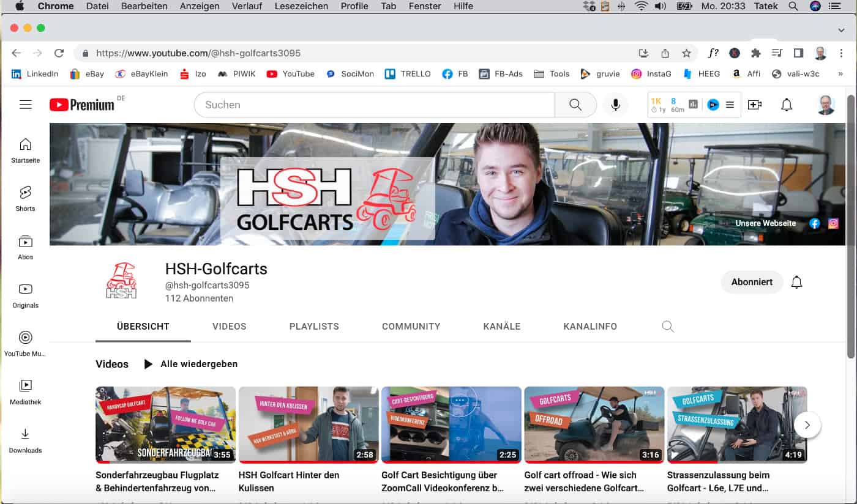Open the extension list menu beside stats
This screenshot has height=504, width=857.
pos(730,105)
